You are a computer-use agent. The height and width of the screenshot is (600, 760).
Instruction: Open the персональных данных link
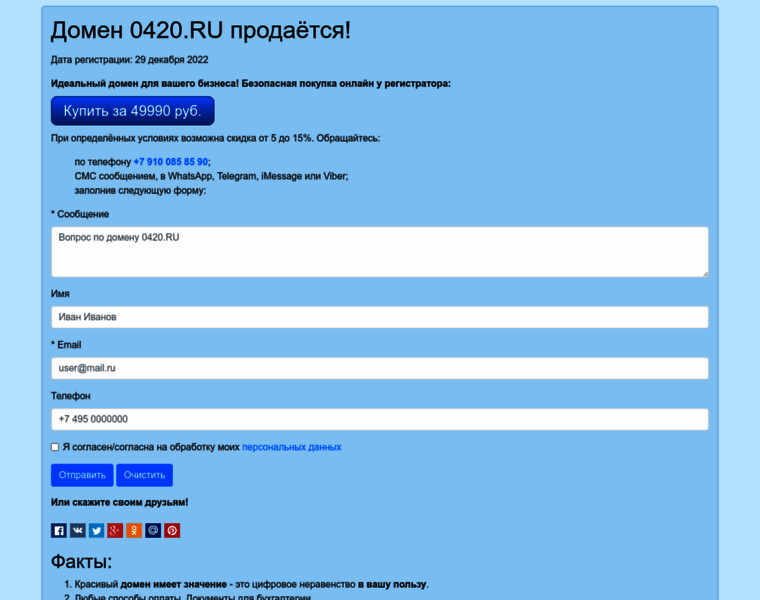click(292, 447)
